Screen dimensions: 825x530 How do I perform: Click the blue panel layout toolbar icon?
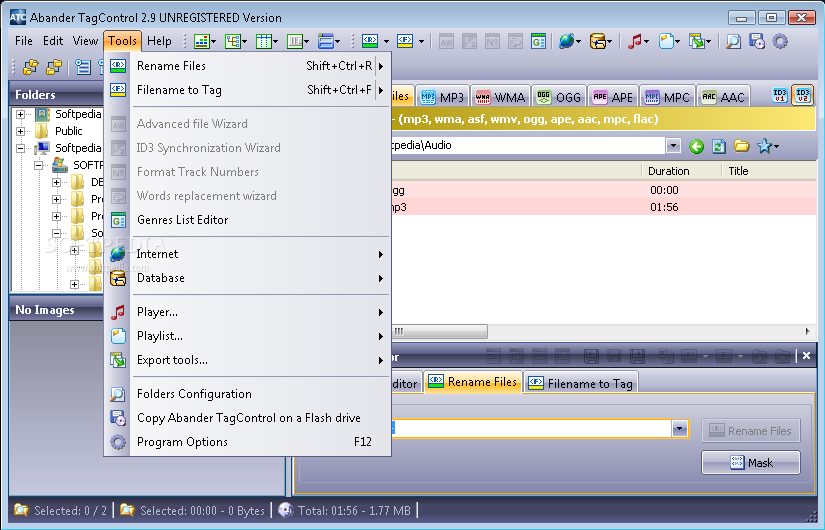tap(326, 41)
